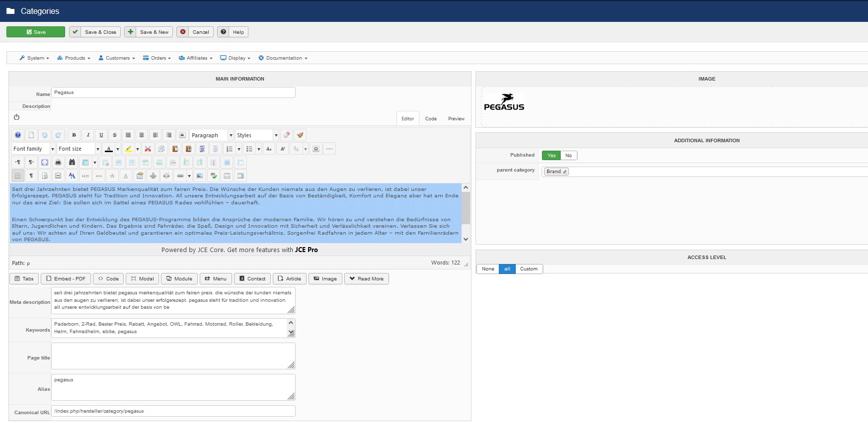
Task: Toggle the editor on/off power icon
Action: [16, 117]
